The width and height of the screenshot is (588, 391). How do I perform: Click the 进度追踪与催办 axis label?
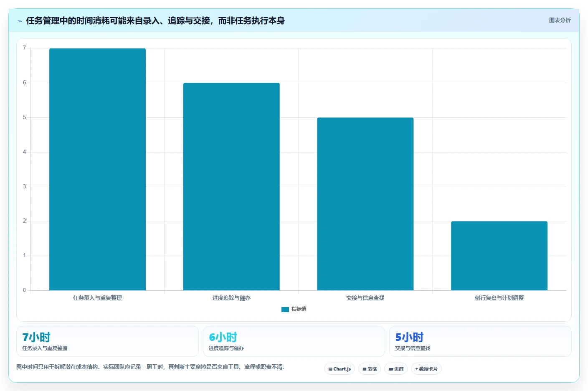pos(231,298)
